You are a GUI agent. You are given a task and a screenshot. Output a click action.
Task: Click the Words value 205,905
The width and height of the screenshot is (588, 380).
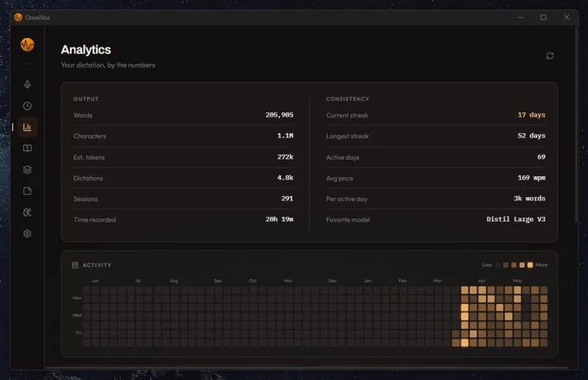tap(279, 115)
